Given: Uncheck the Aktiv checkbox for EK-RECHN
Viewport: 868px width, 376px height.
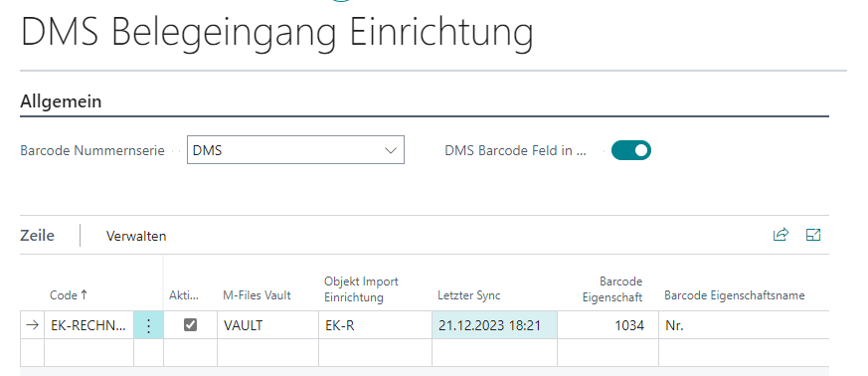Looking at the screenshot, I should 191,325.
